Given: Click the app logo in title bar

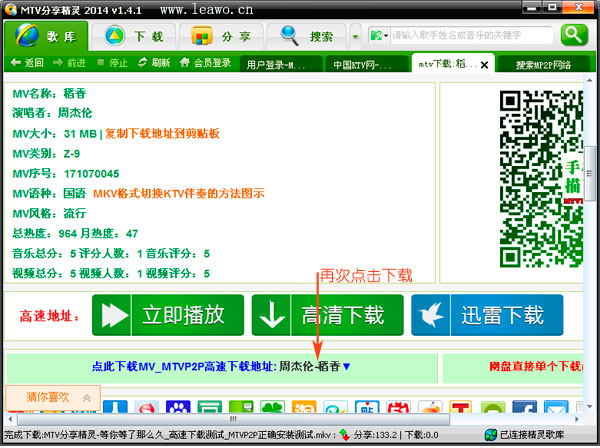Looking at the screenshot, I should [x=11, y=10].
